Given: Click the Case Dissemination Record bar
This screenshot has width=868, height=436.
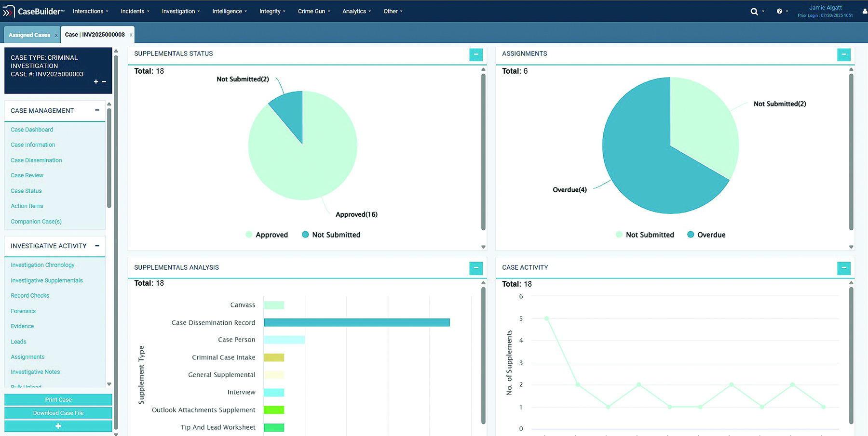Looking at the screenshot, I should coord(356,322).
